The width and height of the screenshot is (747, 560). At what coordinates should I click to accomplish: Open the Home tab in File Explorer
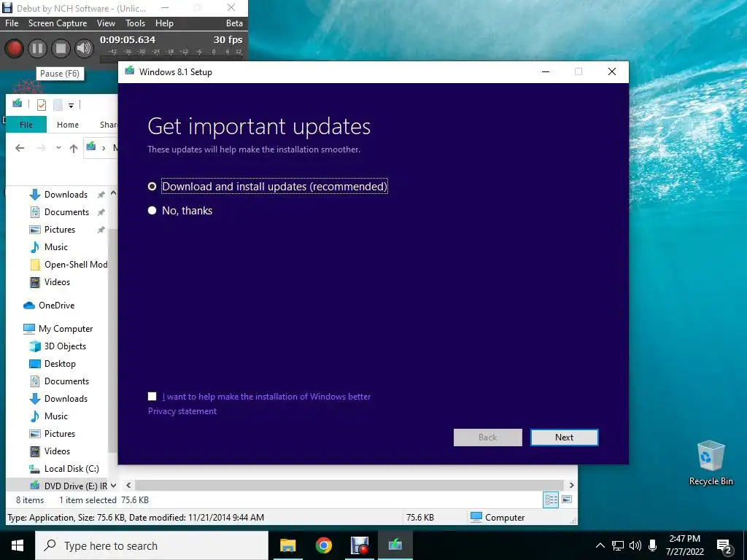[68, 125]
